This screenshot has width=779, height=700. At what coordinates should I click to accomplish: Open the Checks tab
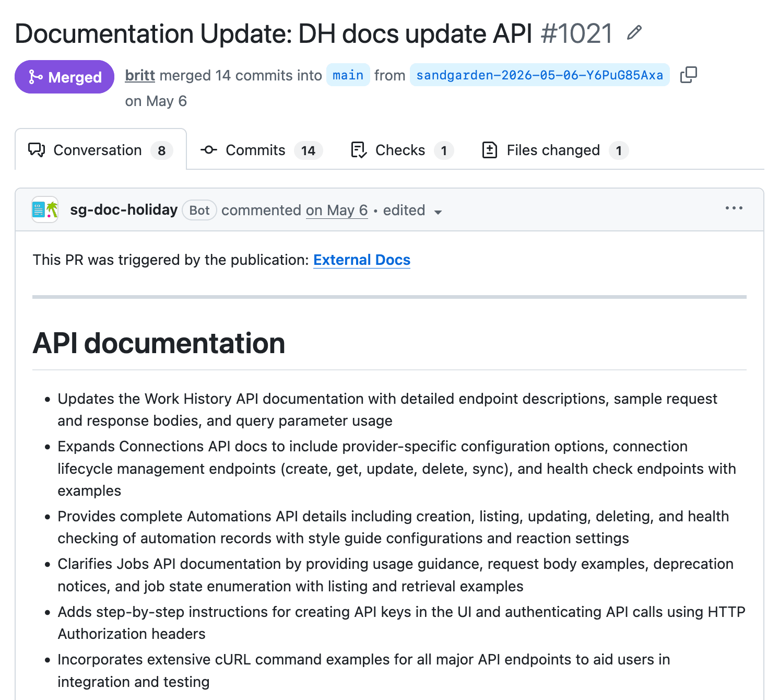point(402,150)
